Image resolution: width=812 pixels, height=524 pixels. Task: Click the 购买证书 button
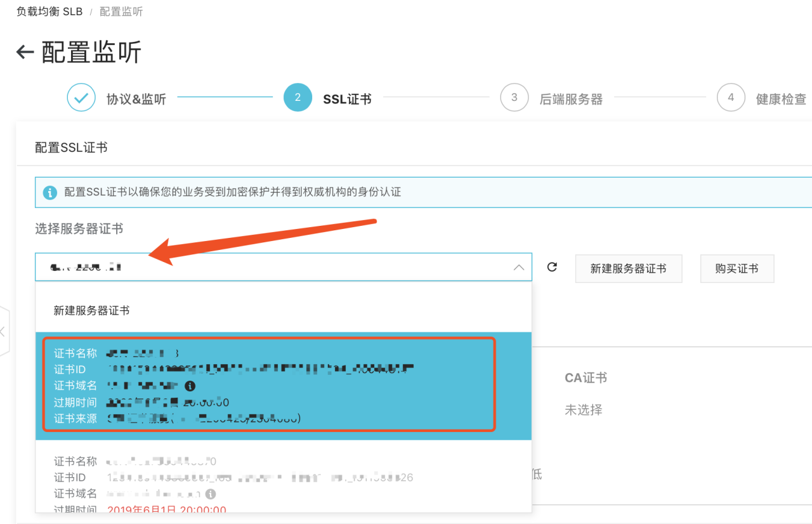point(737,269)
